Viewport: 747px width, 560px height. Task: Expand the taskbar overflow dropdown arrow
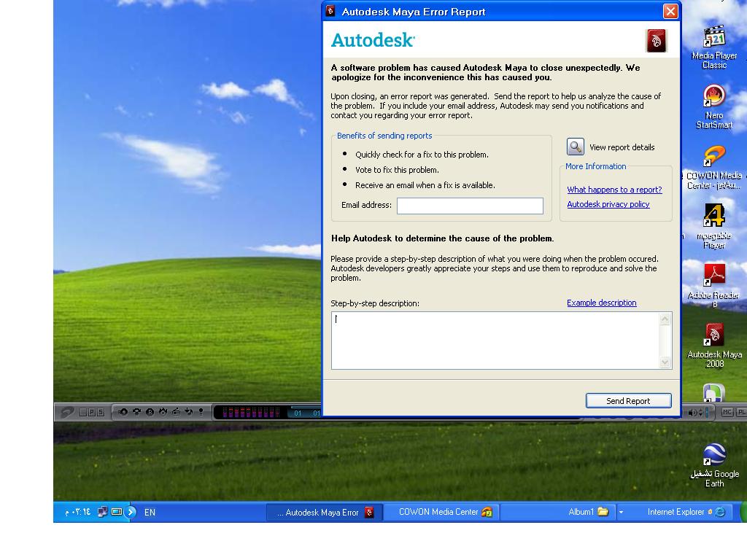pyautogui.click(x=621, y=513)
